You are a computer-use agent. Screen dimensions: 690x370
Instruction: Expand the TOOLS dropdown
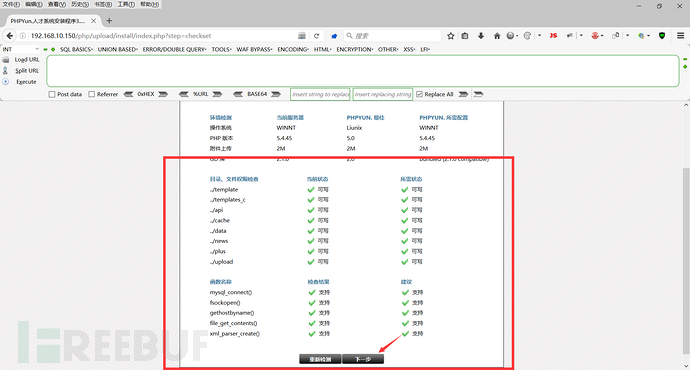(221, 49)
